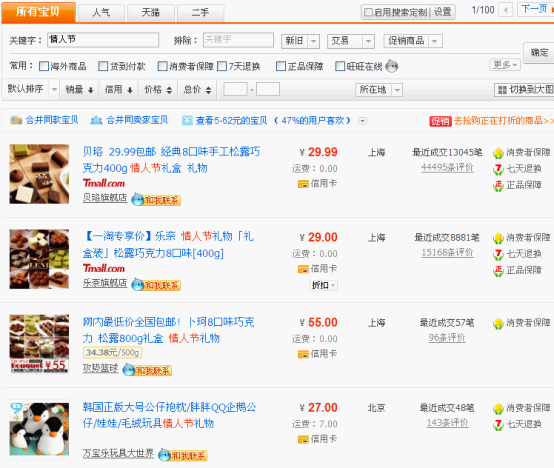Click the minimum price input box
The height and width of the screenshot is (468, 554).
(x=235, y=89)
